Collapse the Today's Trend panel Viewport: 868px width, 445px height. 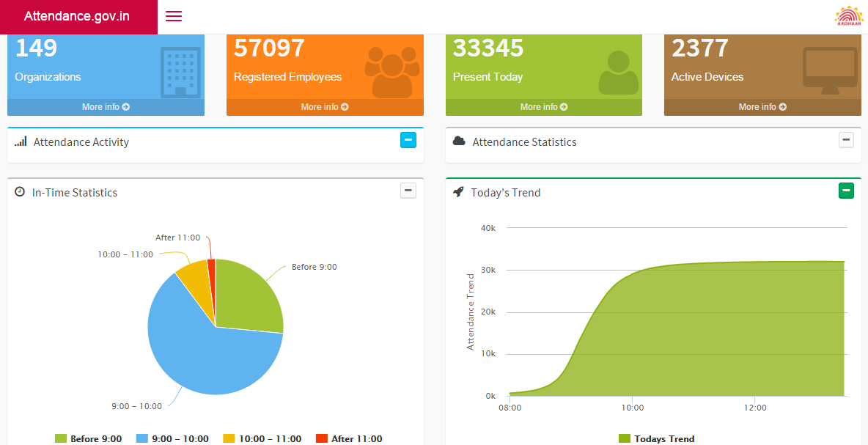(846, 191)
